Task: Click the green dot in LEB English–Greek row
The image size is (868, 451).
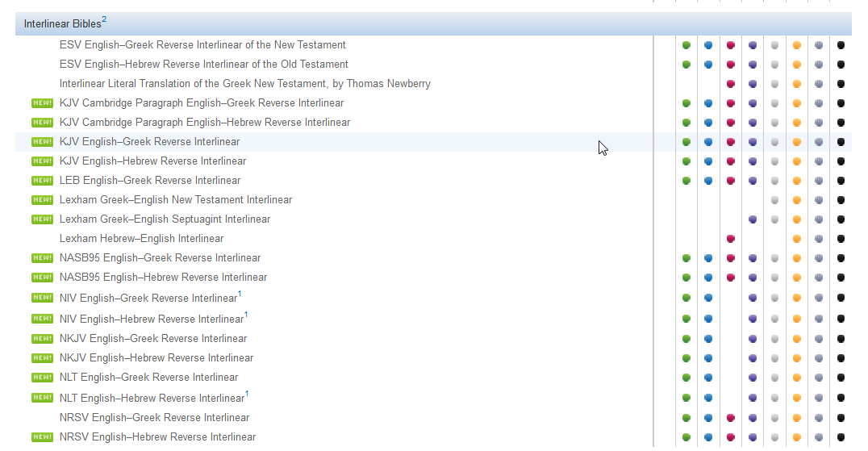Action: pyautogui.click(x=686, y=181)
